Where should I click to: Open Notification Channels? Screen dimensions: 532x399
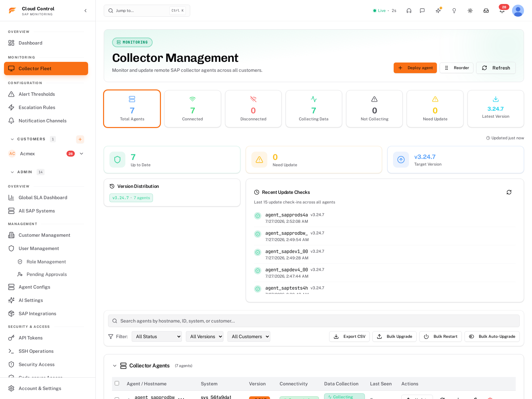pos(46,121)
